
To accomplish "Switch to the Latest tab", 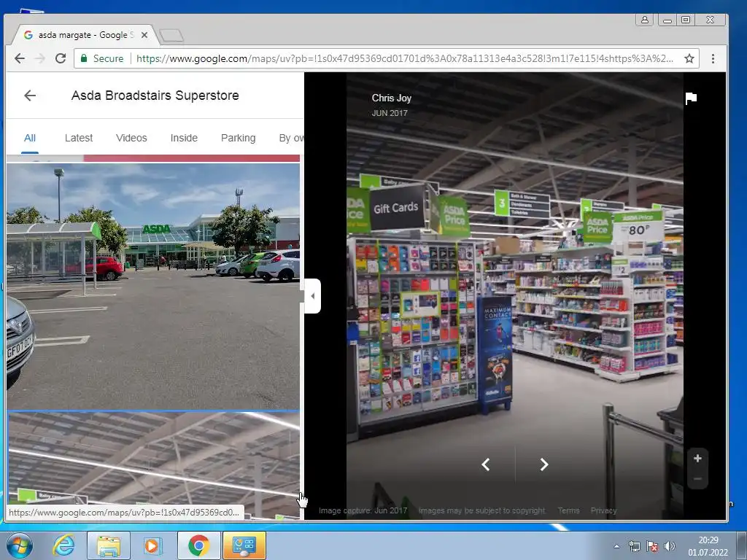I will tap(79, 138).
